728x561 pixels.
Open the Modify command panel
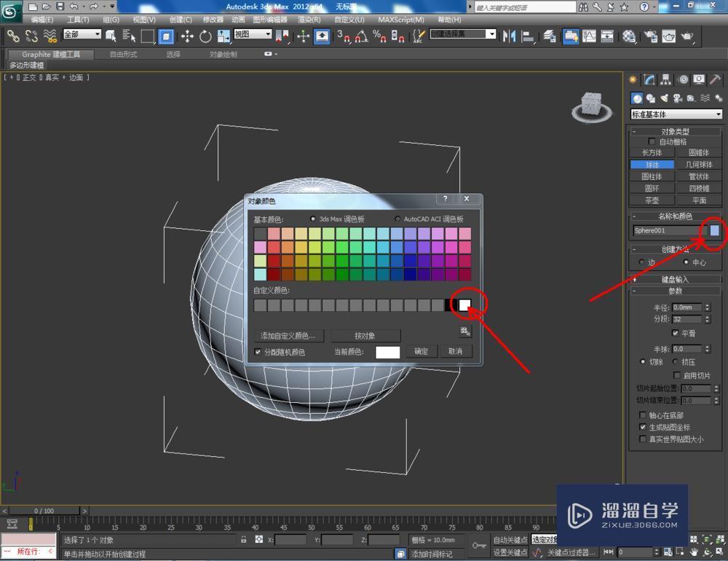pyautogui.click(x=648, y=79)
